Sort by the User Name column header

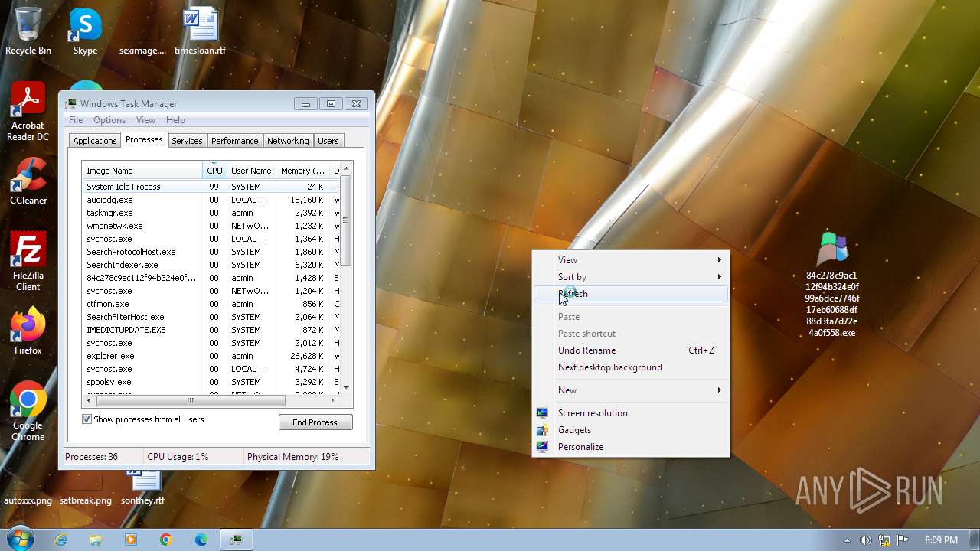[x=251, y=171]
